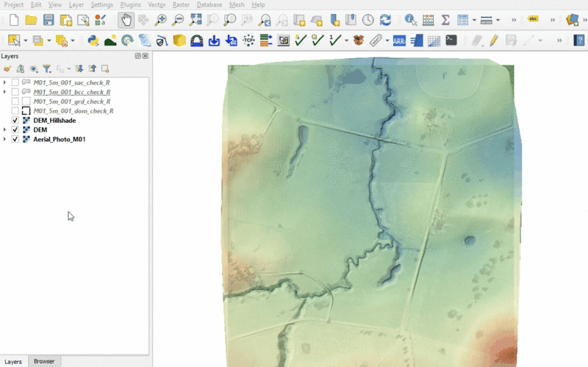Screen dimensions: 588x367
Task: Select the M01_5m_001_dom_check_R layer name
Action: click(x=73, y=111)
